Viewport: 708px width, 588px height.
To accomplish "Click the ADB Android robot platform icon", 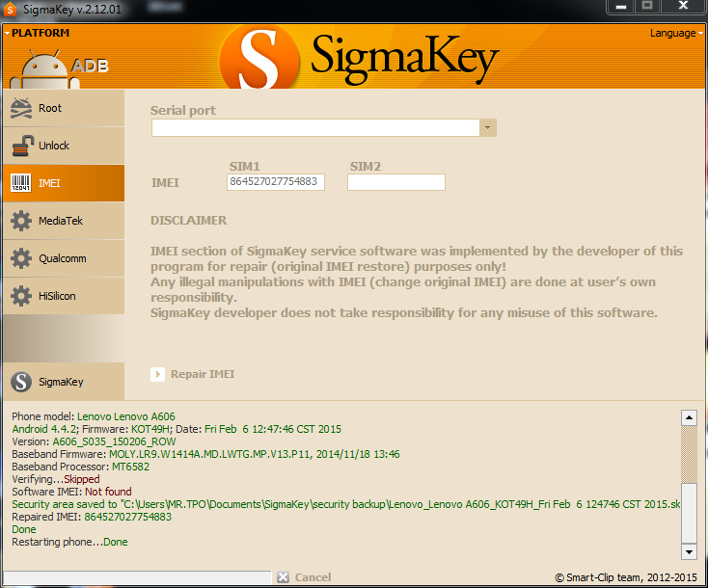I will click(44, 69).
